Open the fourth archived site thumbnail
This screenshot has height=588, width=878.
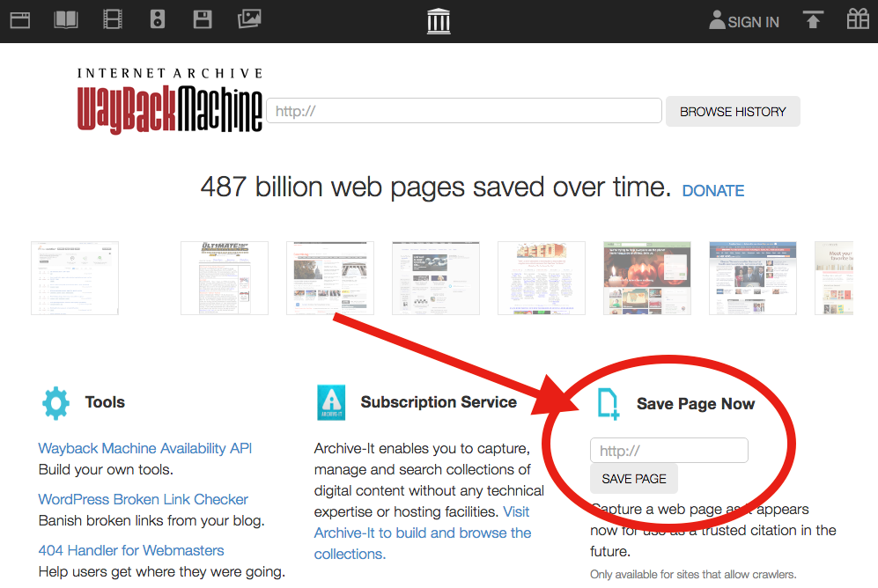click(x=436, y=278)
